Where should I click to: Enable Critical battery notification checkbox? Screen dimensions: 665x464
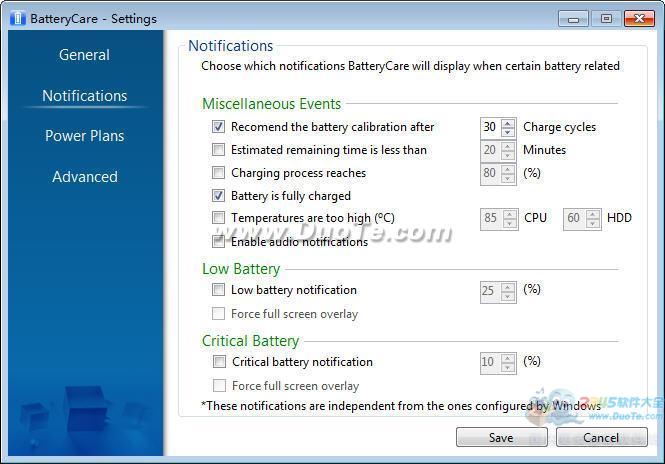coord(219,361)
